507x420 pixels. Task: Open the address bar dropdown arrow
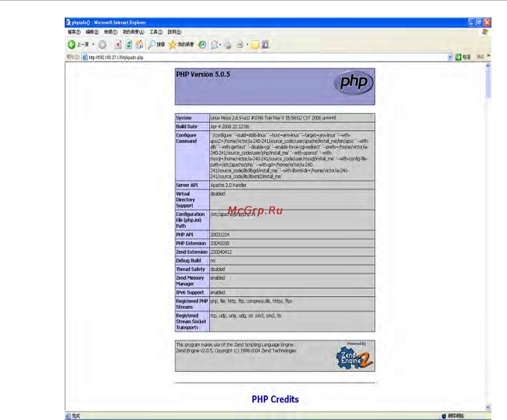click(x=450, y=57)
